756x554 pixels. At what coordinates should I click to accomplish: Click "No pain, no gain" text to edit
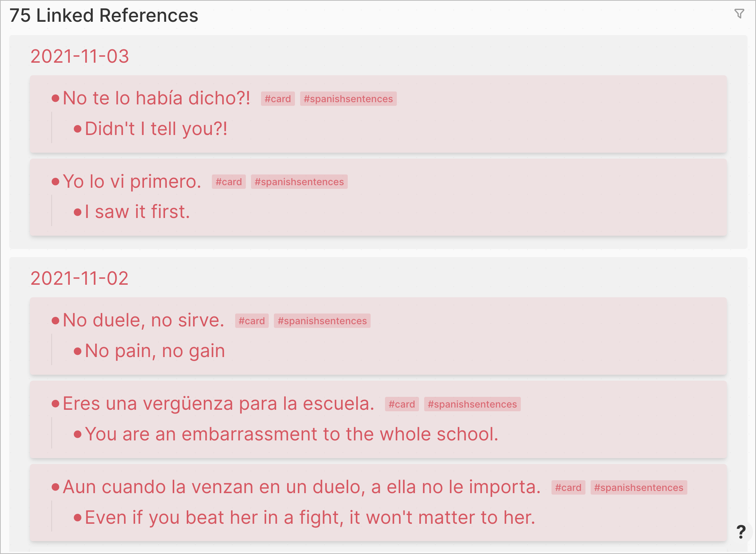[x=154, y=351]
